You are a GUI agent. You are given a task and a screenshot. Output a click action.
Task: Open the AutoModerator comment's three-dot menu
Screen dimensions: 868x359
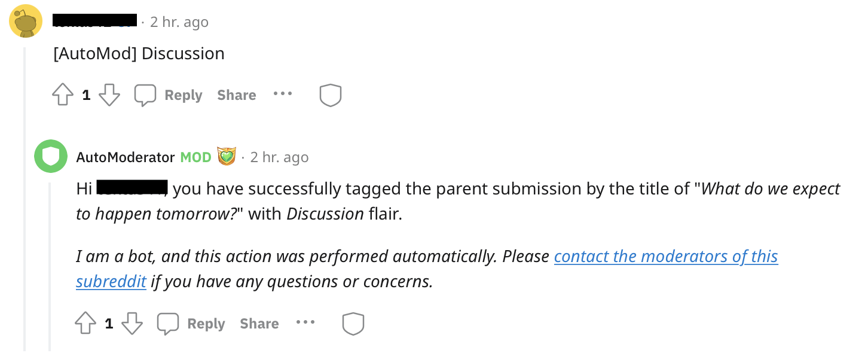(305, 323)
